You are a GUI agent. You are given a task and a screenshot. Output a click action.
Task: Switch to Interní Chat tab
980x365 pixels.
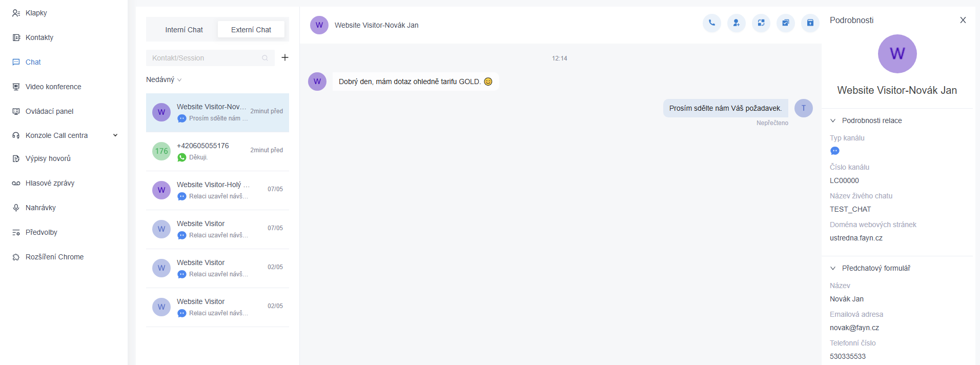click(183, 30)
